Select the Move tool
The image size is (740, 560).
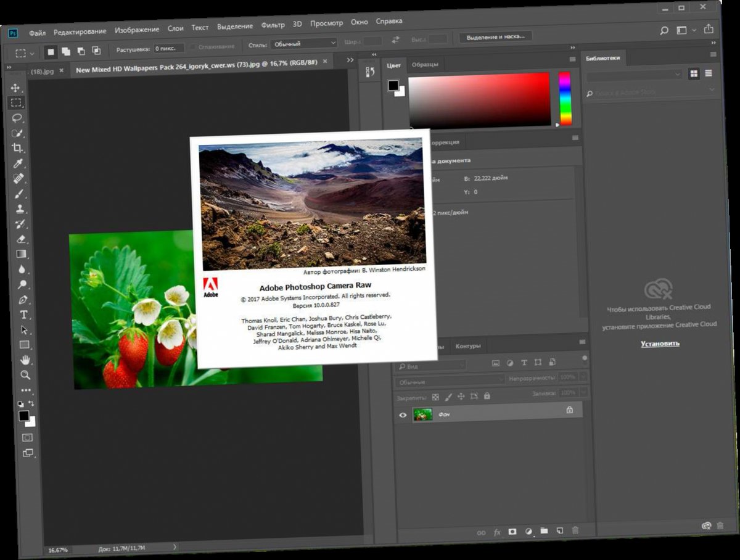click(15, 88)
